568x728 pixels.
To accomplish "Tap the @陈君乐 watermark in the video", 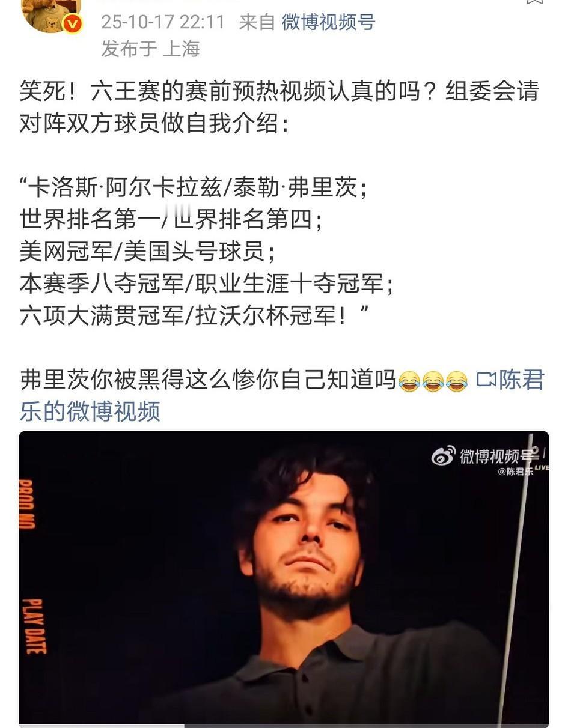I will (x=515, y=472).
